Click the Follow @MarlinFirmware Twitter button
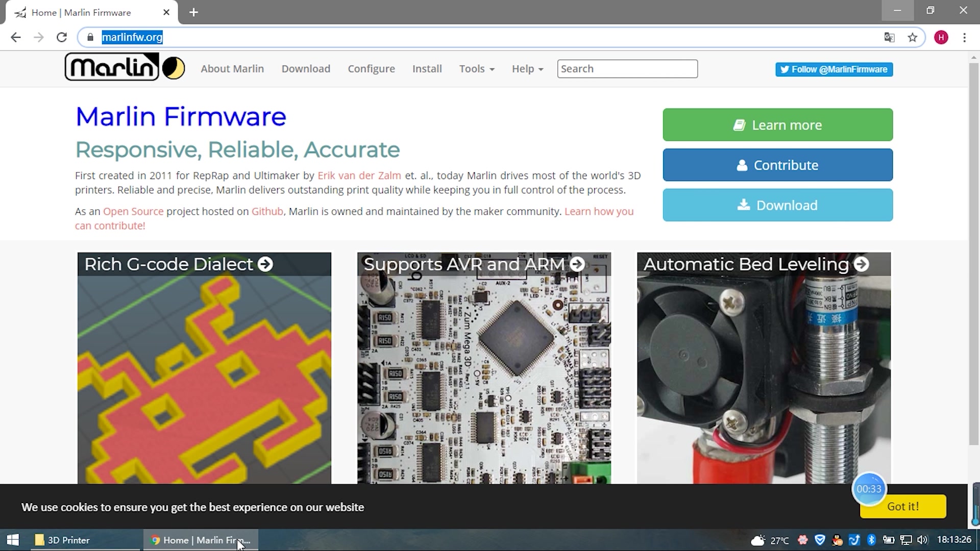980x551 pixels. (x=834, y=69)
